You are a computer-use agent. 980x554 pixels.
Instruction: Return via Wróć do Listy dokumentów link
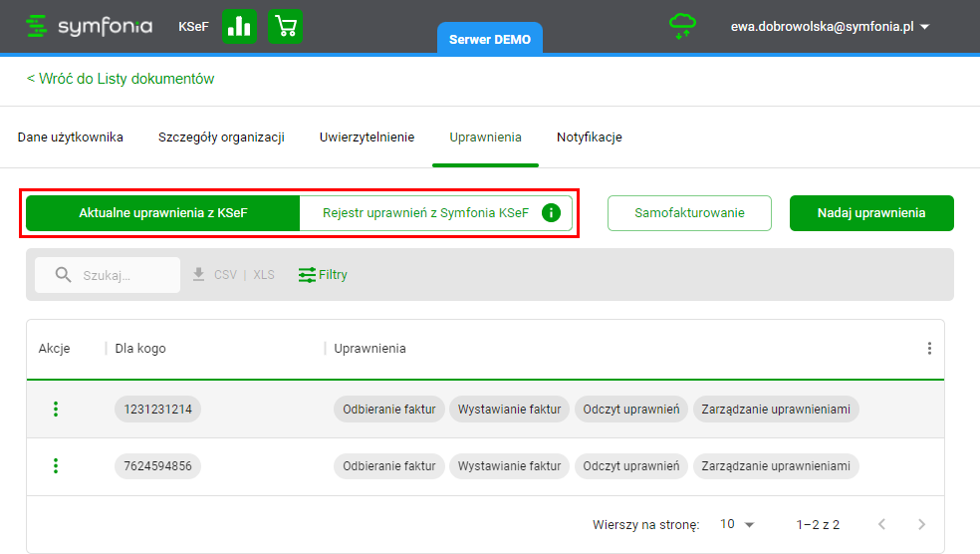point(121,79)
